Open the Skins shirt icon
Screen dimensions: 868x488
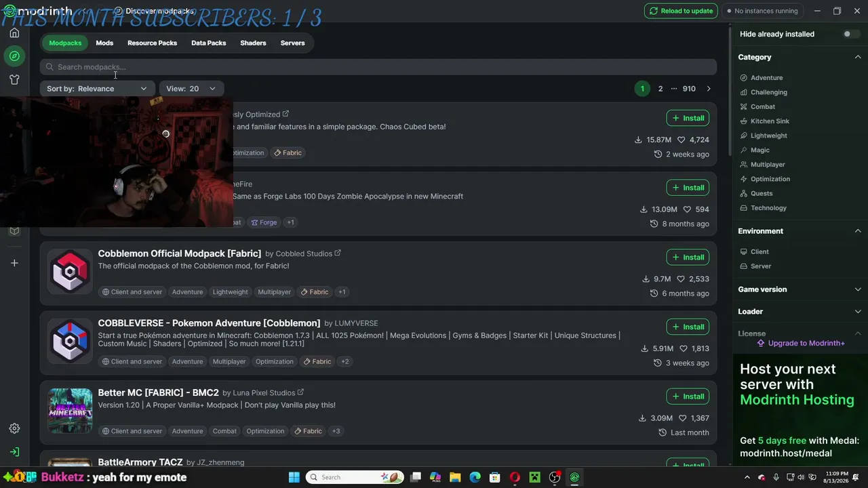tap(14, 79)
